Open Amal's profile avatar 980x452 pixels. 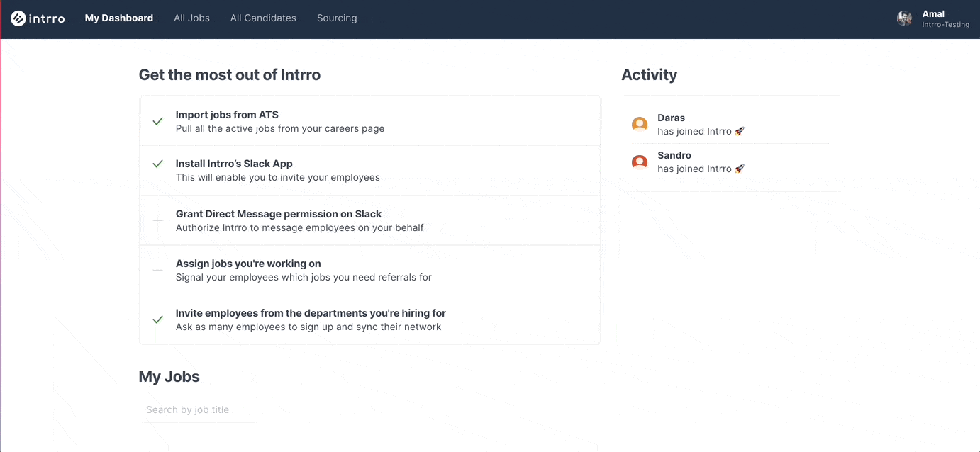point(904,18)
